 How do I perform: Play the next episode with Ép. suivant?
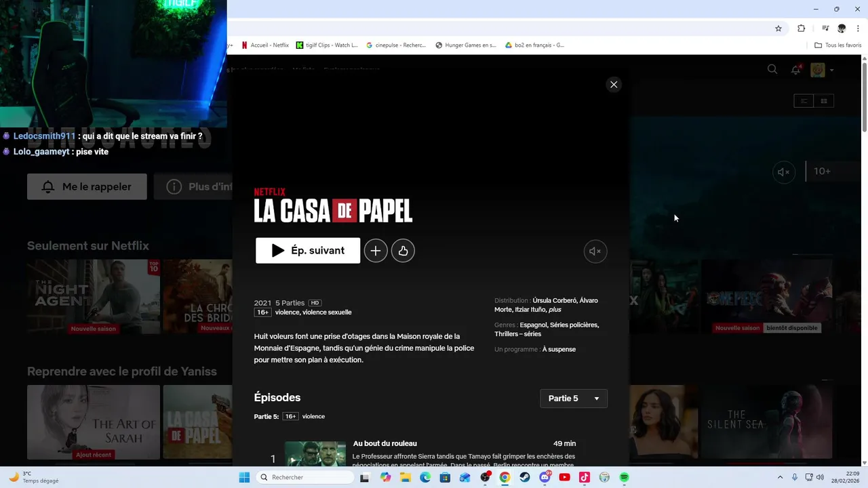click(x=308, y=251)
